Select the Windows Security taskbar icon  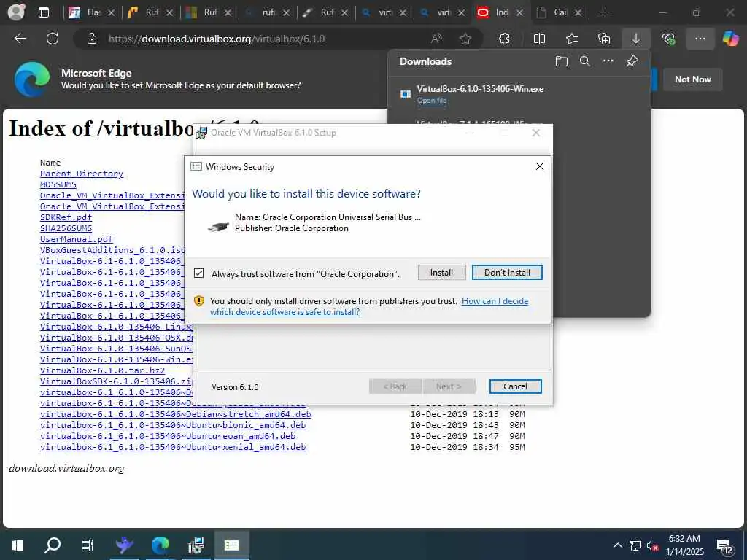(231, 545)
